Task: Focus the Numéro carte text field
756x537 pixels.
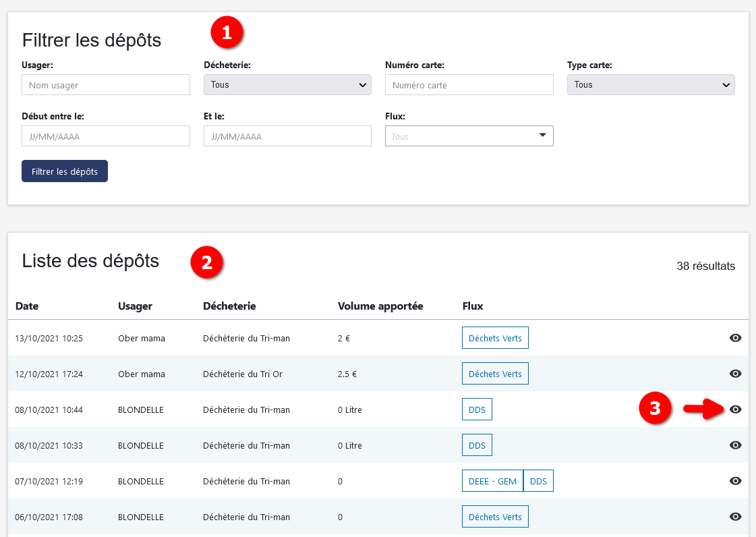Action: click(469, 85)
